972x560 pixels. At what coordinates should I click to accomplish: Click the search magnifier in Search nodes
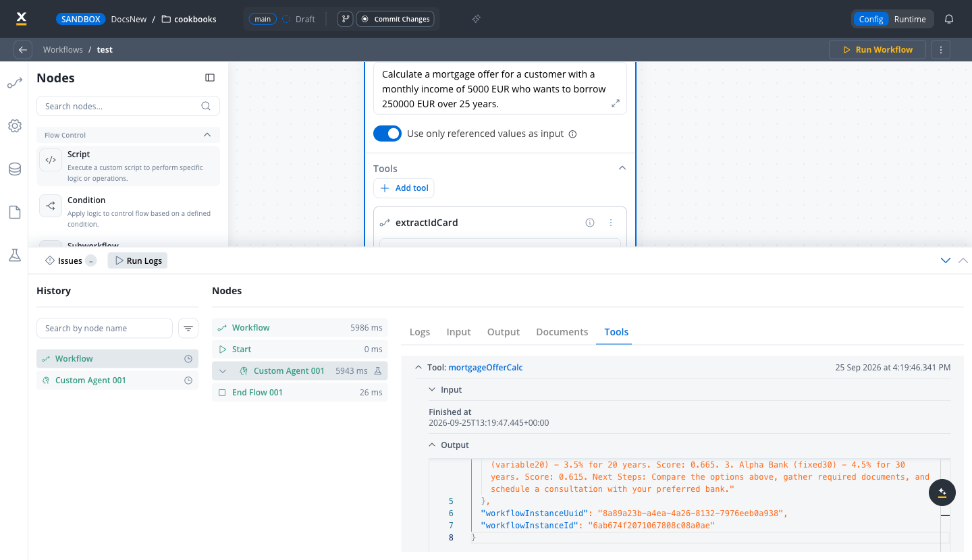click(206, 106)
